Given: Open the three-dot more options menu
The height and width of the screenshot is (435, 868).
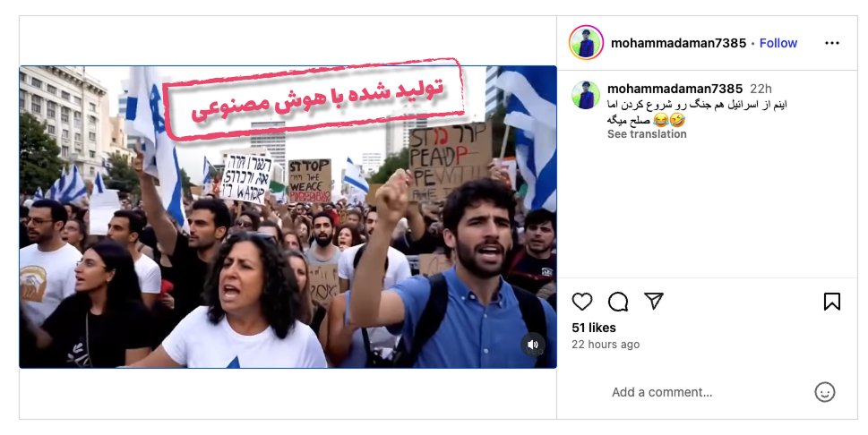Looking at the screenshot, I should pyautogui.click(x=832, y=43).
